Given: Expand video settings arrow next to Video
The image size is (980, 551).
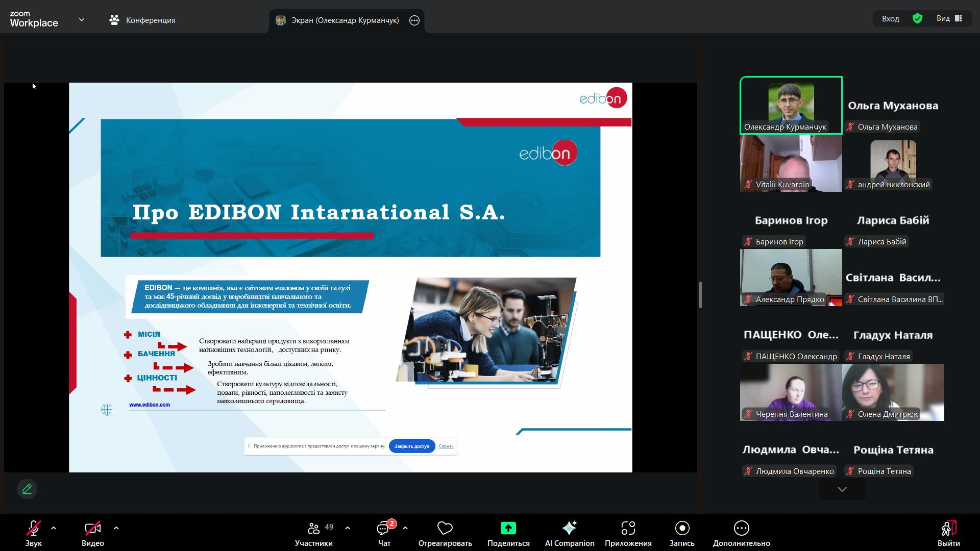Looking at the screenshot, I should 116,528.
